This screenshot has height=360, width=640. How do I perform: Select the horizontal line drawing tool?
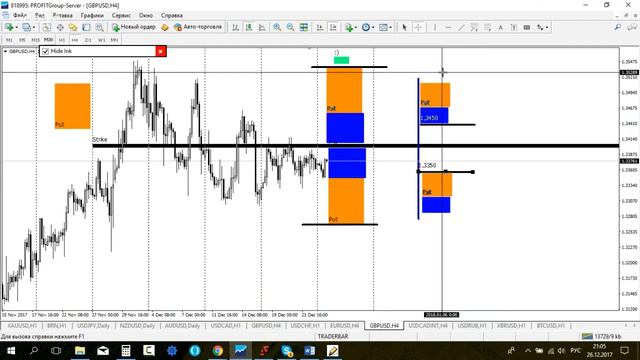448,27
